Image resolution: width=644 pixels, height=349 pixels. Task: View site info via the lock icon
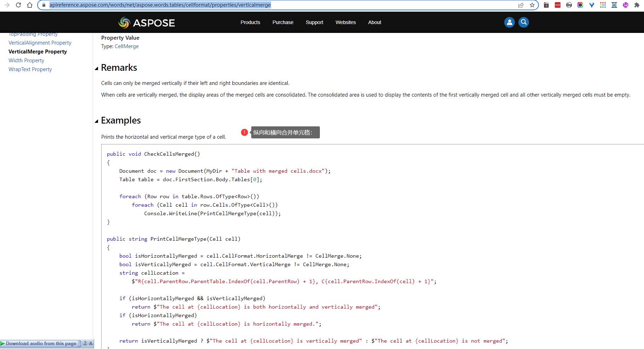pos(44,5)
